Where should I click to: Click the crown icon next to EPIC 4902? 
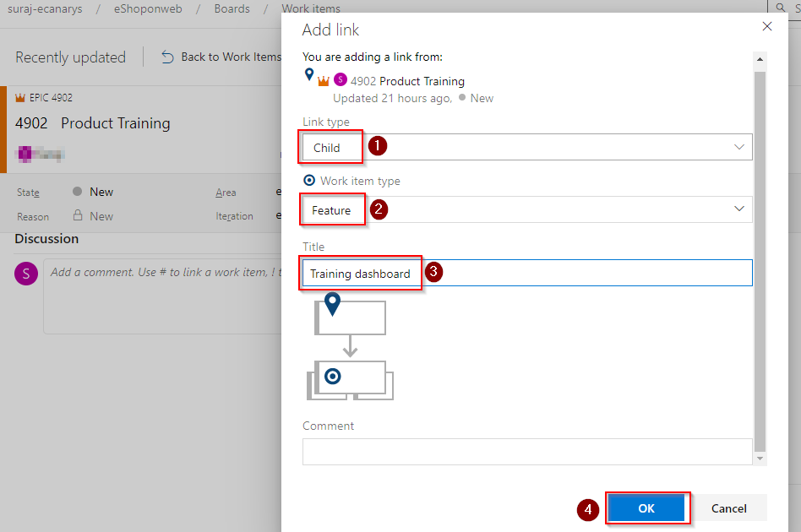[x=20, y=97]
